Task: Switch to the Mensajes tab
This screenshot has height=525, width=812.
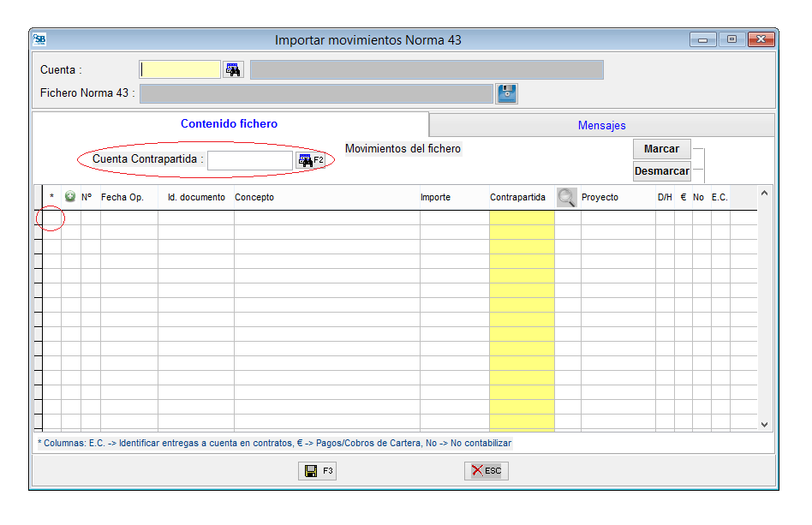Action: [601, 125]
